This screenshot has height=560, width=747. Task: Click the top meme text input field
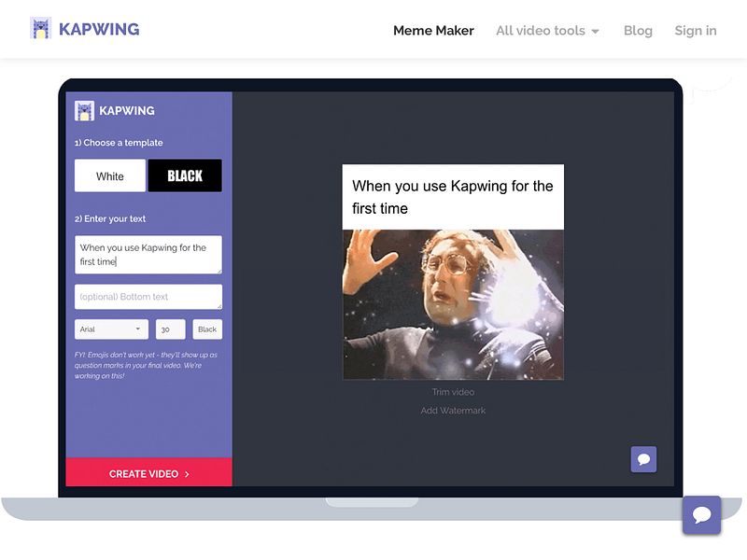click(148, 254)
